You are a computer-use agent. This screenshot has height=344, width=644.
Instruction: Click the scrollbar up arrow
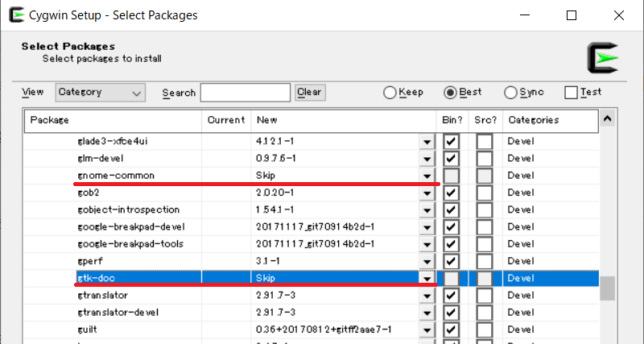(608, 118)
